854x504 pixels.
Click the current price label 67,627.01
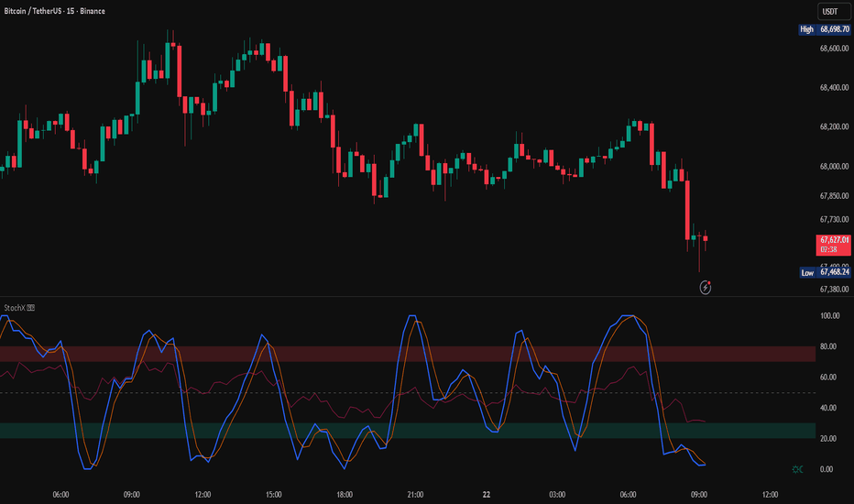835,240
